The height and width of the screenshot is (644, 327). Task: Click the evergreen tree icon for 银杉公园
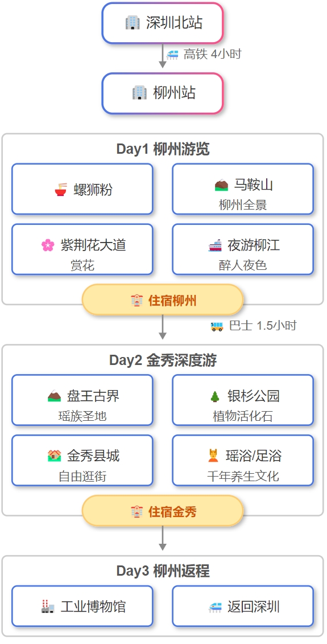coord(215,396)
